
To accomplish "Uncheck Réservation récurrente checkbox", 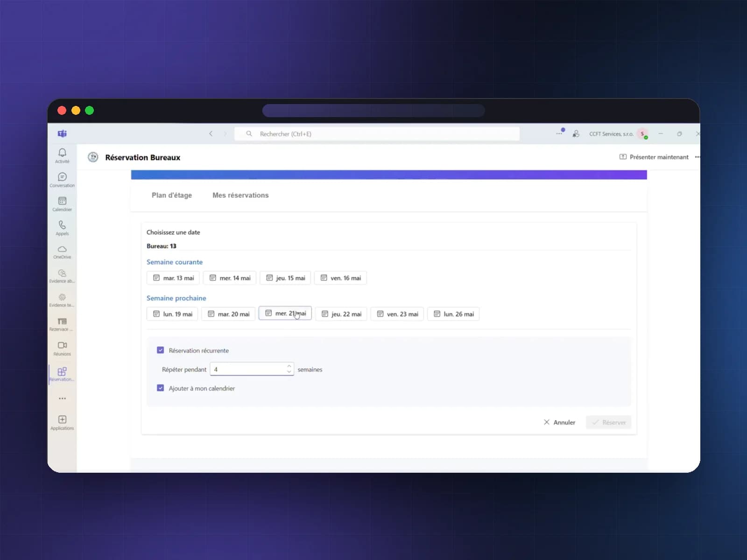I will tap(161, 350).
